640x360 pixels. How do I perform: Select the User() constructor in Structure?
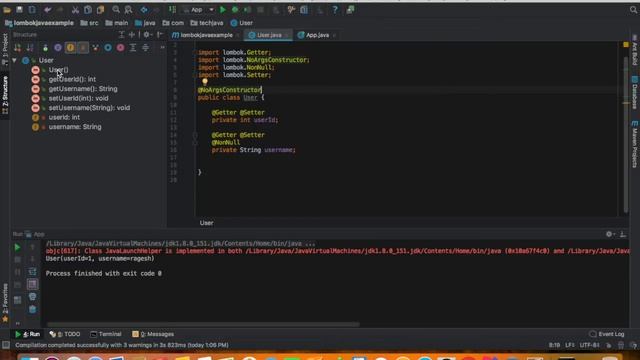point(58,70)
